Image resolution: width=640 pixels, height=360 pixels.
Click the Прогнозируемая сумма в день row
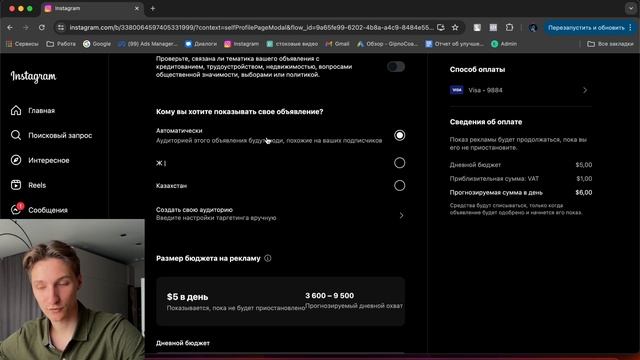coord(521,192)
